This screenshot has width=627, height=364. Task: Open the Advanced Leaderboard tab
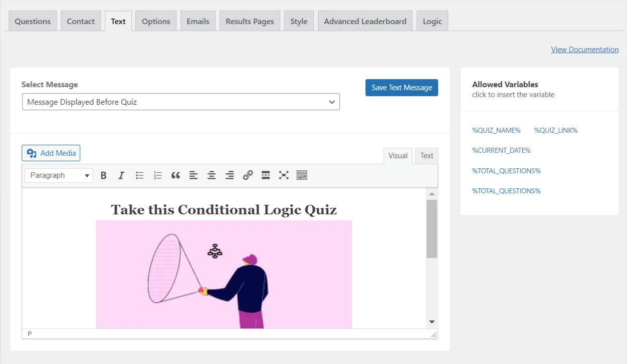[x=365, y=21]
